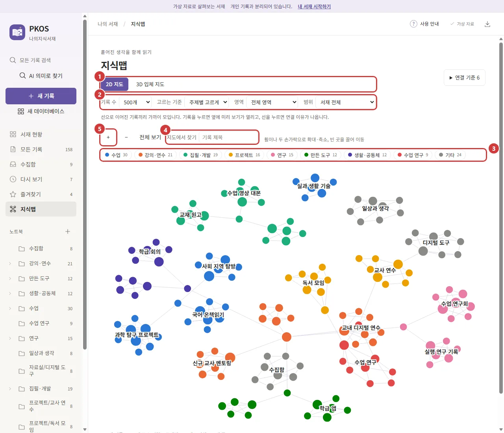This screenshot has width=504, height=433.
Task: Click the 새 기록 button
Action: (x=41, y=96)
